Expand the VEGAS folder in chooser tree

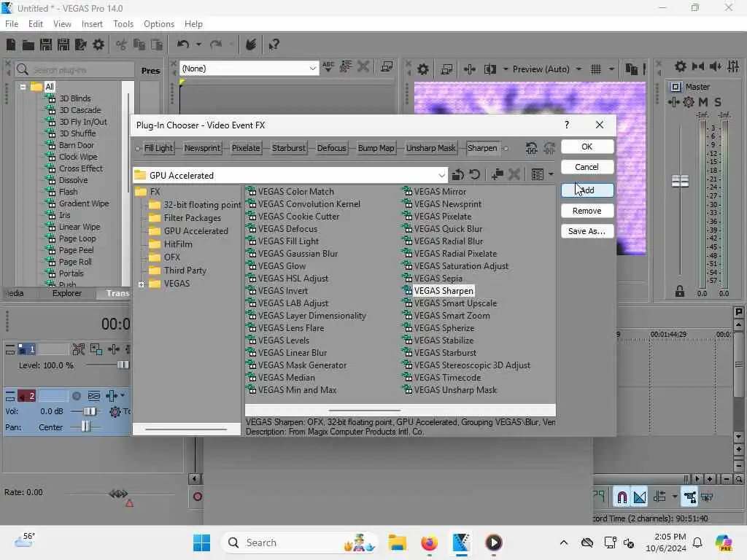[x=141, y=284]
